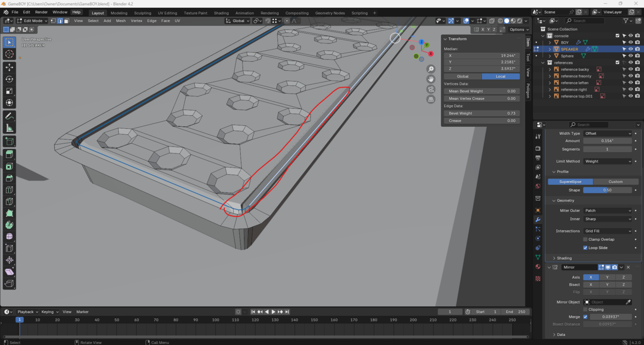Screen dimensions: 644x345
Task: Select the Scale tool
Action: pyautogui.click(x=9, y=91)
